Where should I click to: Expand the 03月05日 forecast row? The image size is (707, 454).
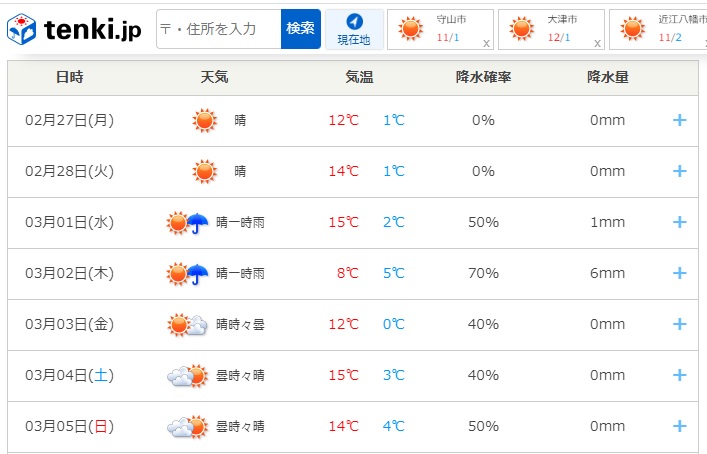tap(679, 426)
